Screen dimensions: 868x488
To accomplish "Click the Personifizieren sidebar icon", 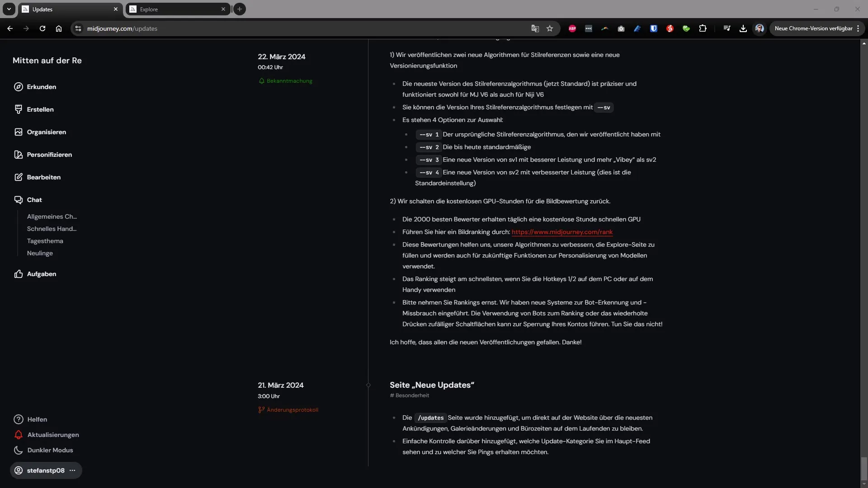I will click(x=18, y=155).
